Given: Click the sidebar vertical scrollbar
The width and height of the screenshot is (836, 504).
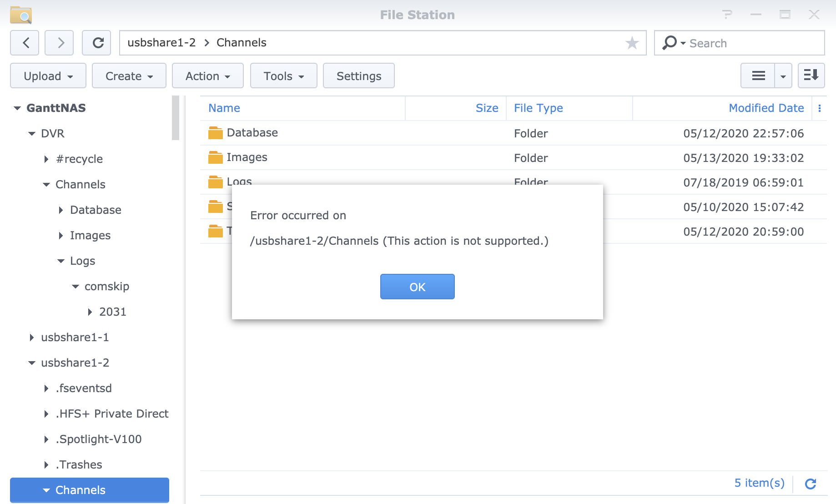Looking at the screenshot, I should (x=176, y=118).
